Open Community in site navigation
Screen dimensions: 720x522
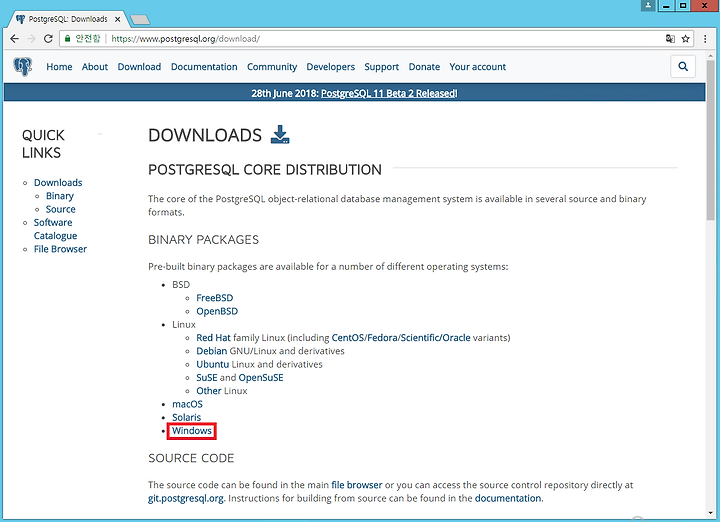click(x=272, y=67)
